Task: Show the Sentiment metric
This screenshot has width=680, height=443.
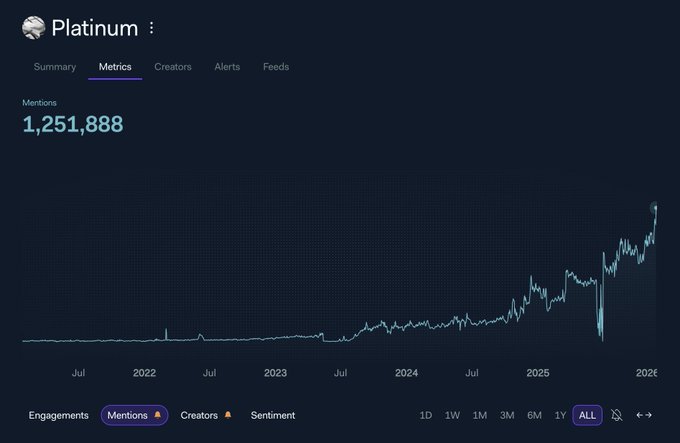Action: point(273,415)
